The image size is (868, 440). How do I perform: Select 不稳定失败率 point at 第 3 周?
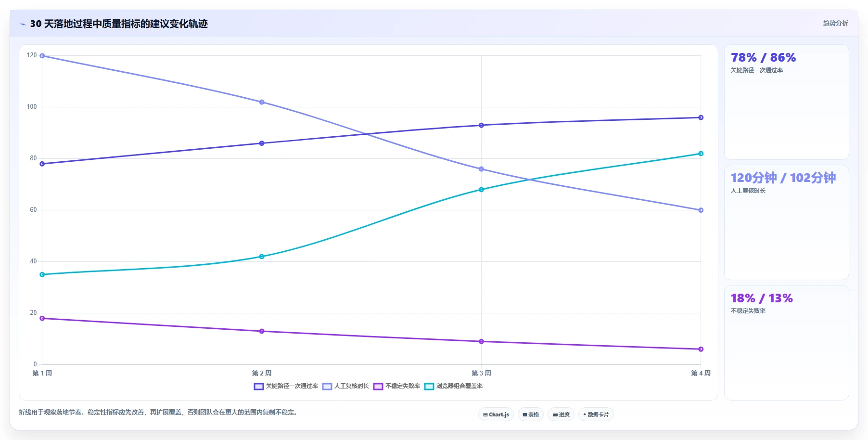click(x=481, y=341)
